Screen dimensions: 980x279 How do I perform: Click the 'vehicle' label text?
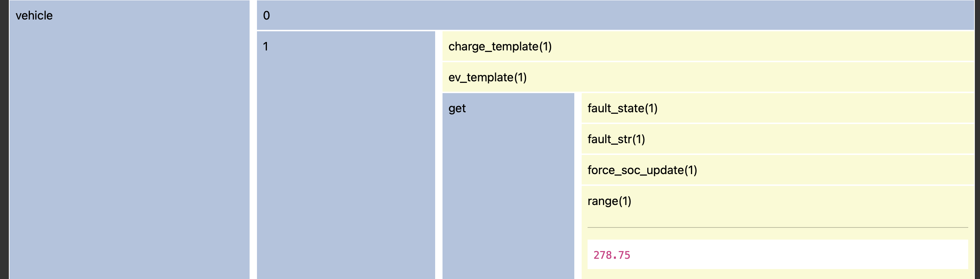coord(34,15)
